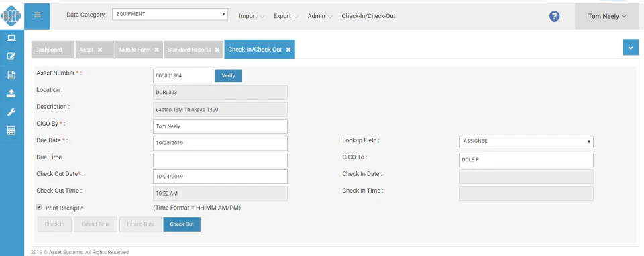Close the Standard Reports tab
644x256 pixels.
coord(217,50)
